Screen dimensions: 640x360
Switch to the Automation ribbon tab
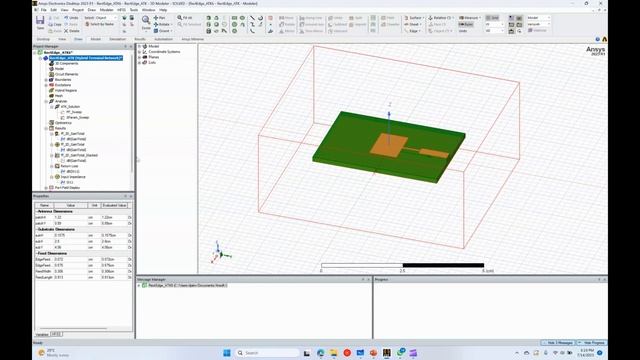coord(163,39)
